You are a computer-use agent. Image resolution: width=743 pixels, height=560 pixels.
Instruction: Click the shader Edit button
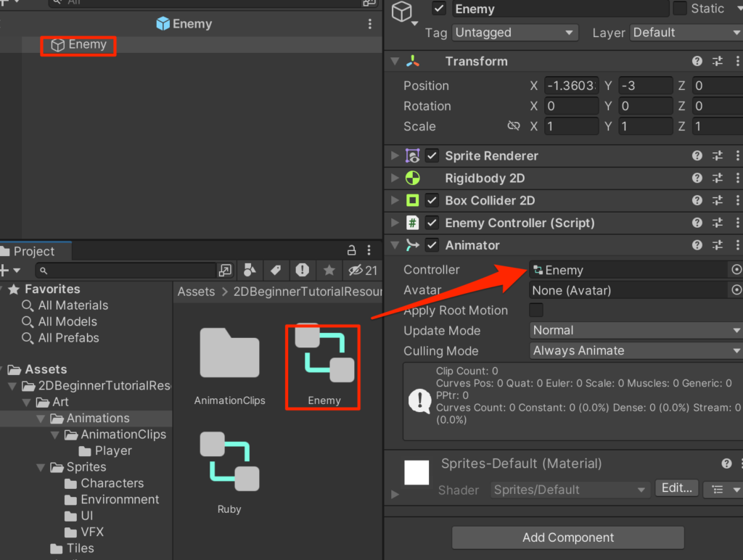coord(677,488)
